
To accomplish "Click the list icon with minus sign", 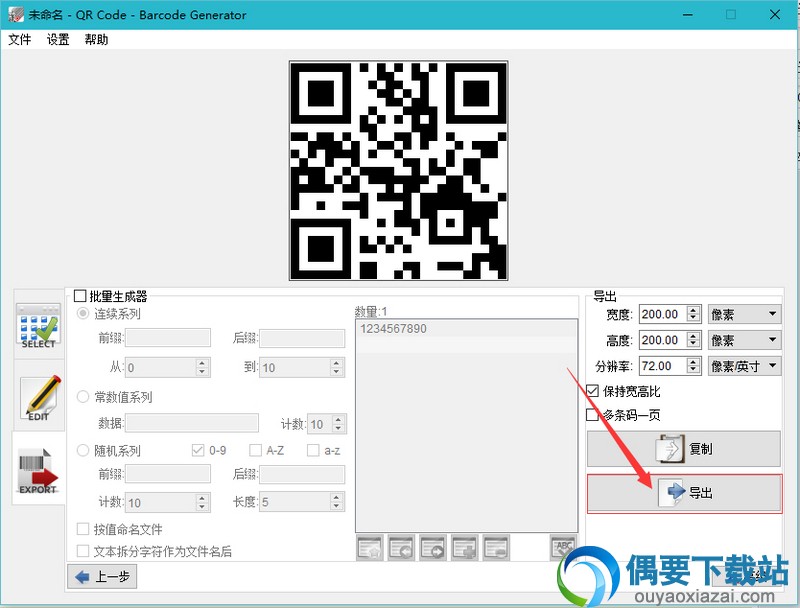I will 496,547.
